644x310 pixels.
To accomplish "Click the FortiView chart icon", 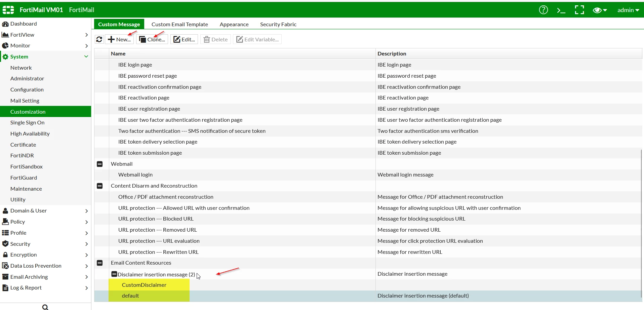I will [x=5, y=35].
